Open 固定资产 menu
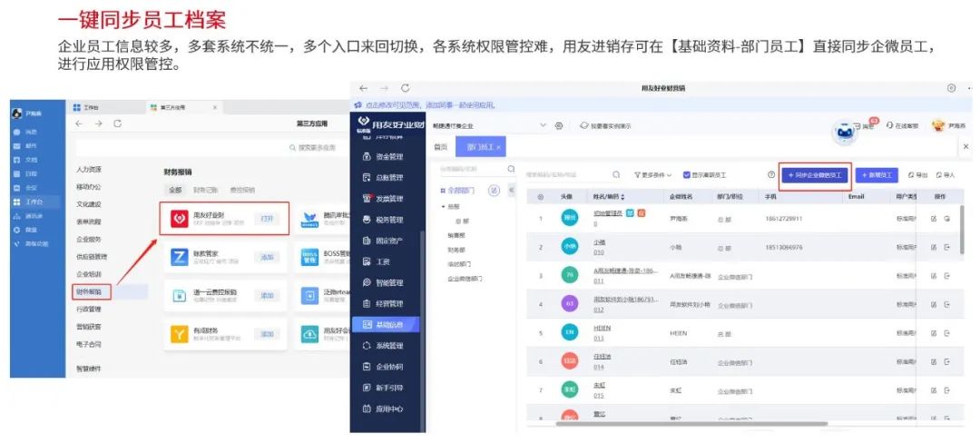 384,241
